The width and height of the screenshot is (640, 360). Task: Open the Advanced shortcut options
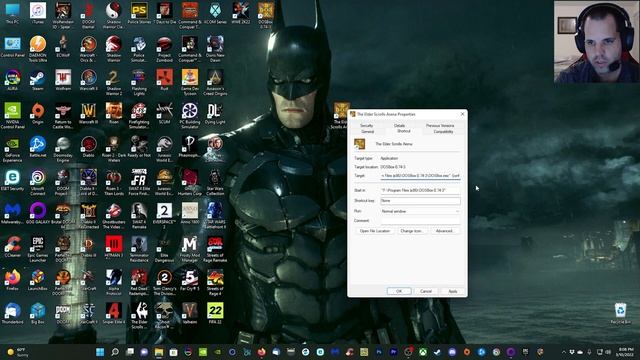pos(444,231)
